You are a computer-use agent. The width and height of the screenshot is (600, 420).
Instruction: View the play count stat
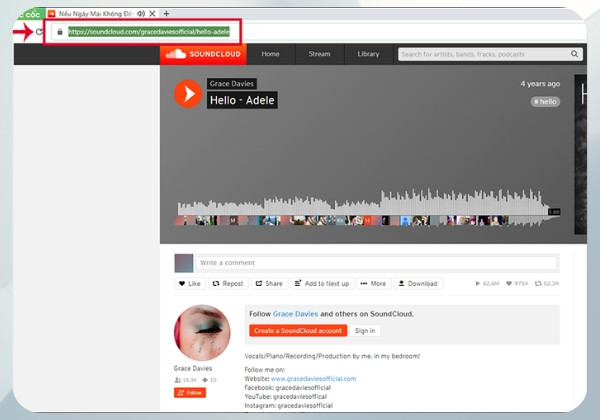tap(487, 283)
